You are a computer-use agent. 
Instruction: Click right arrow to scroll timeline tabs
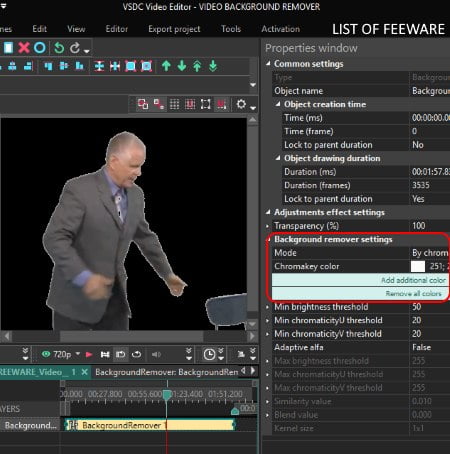pyautogui.click(x=253, y=371)
